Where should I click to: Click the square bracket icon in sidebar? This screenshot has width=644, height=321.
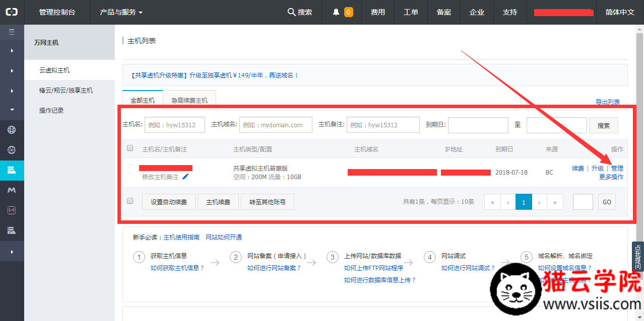12,210
